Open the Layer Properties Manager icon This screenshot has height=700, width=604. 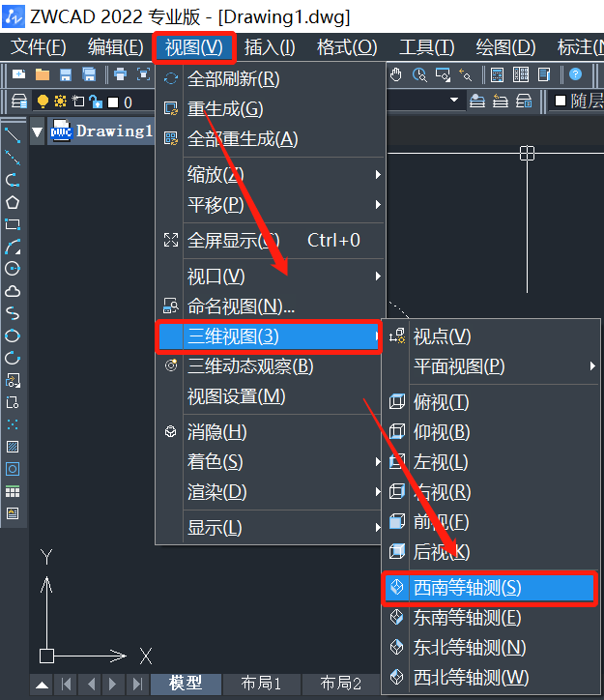click(18, 102)
